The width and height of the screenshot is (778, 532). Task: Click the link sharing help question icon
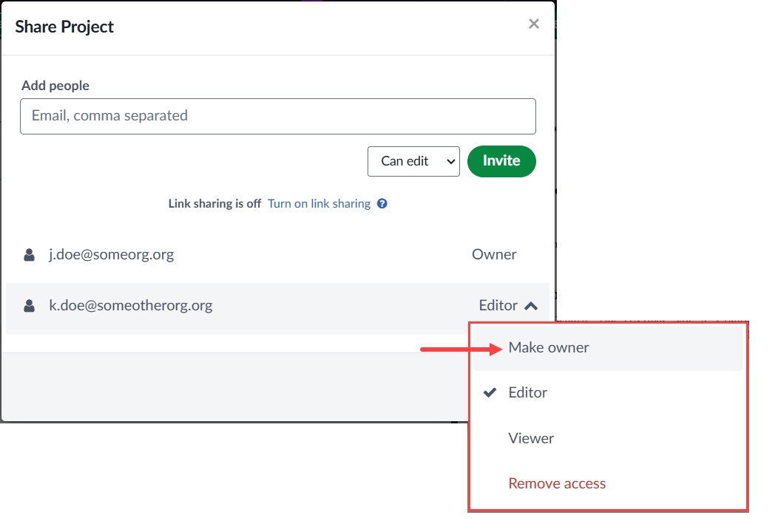coord(382,204)
